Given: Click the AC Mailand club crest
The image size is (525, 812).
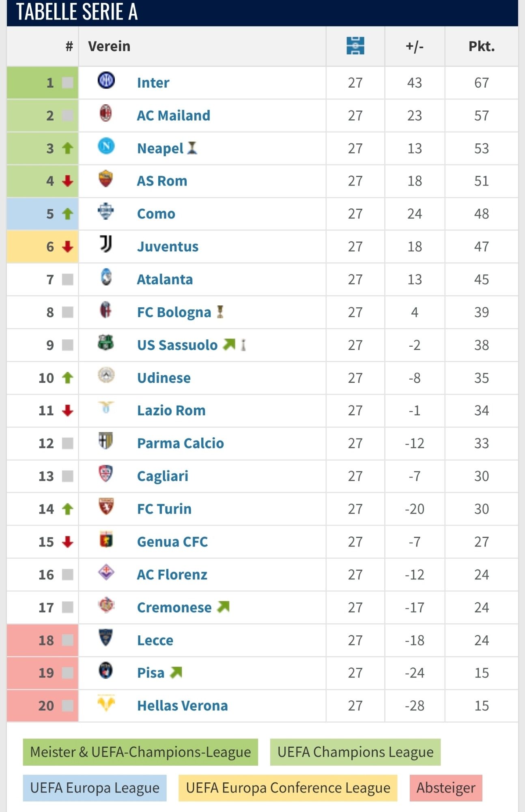Looking at the screenshot, I should click(106, 113).
